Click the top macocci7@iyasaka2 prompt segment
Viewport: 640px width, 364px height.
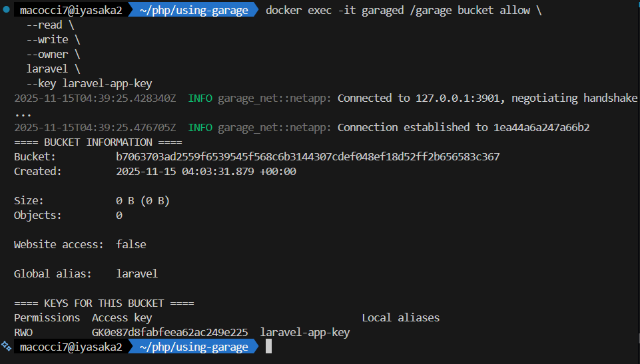coord(71,11)
